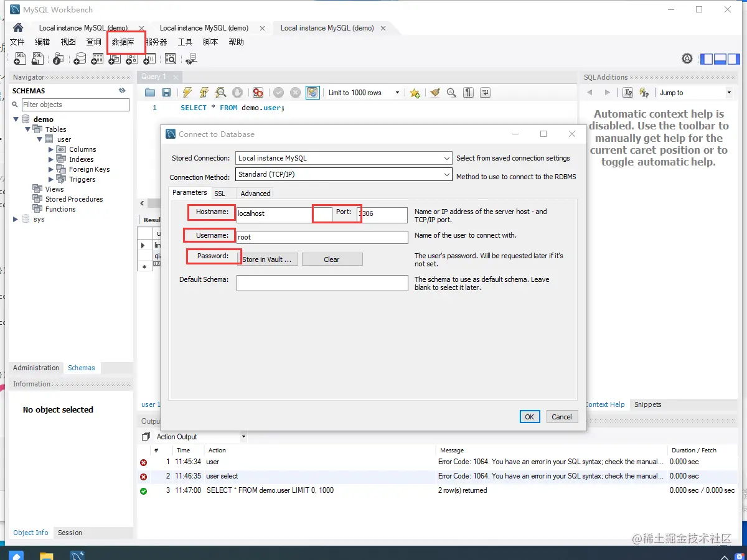Create new table toolbar icon
The height and width of the screenshot is (560, 747).
click(97, 58)
